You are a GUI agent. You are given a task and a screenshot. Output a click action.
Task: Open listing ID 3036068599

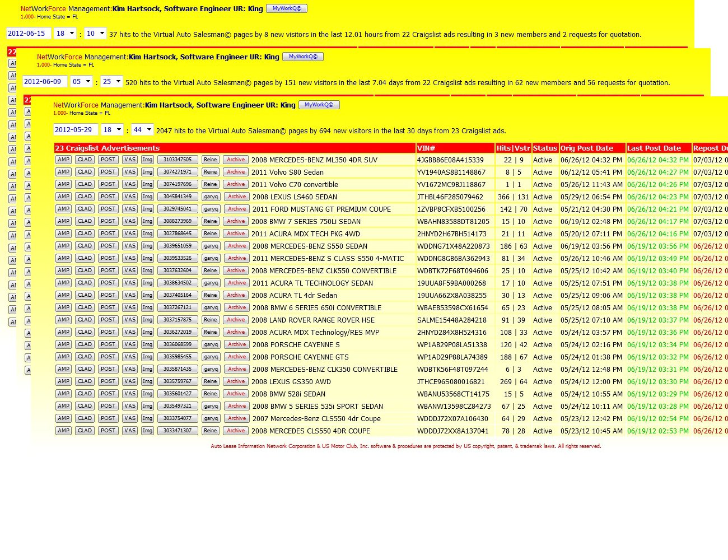[x=178, y=344]
